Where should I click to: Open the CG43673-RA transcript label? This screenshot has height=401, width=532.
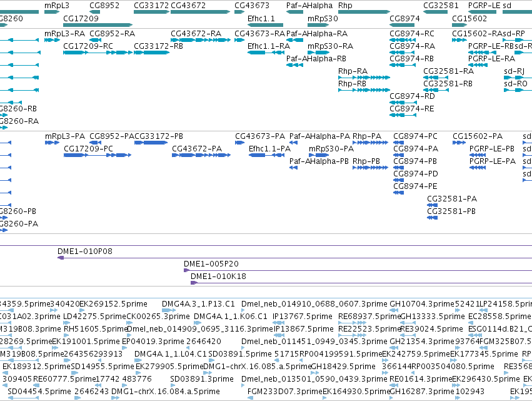[259, 34]
